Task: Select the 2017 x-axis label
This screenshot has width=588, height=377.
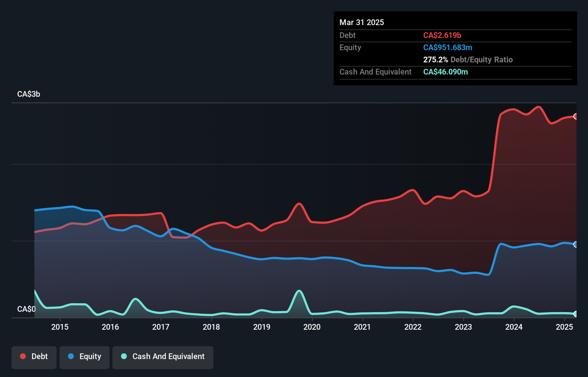Action: [161, 327]
